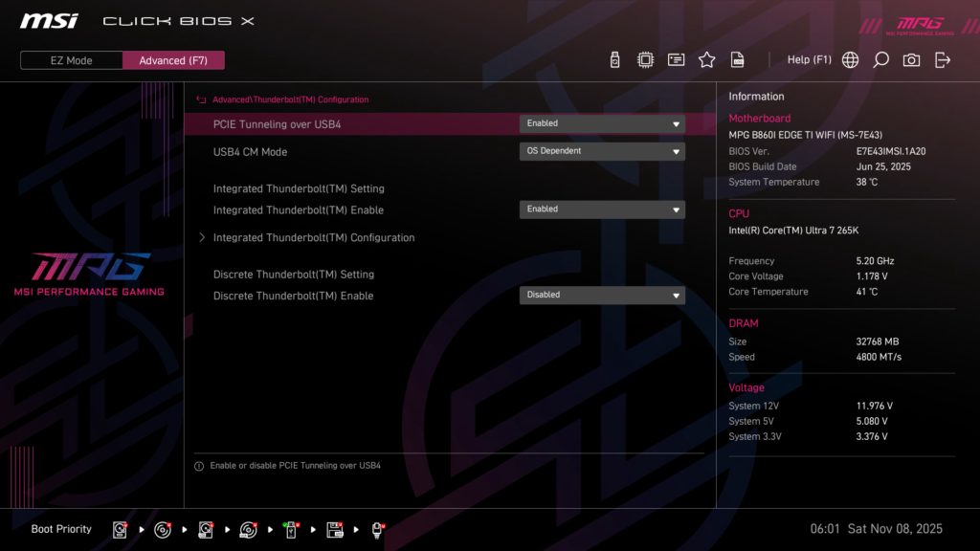Open the M-Flash USB update tool
Viewport: 980px width, 551px height.
pos(613,58)
